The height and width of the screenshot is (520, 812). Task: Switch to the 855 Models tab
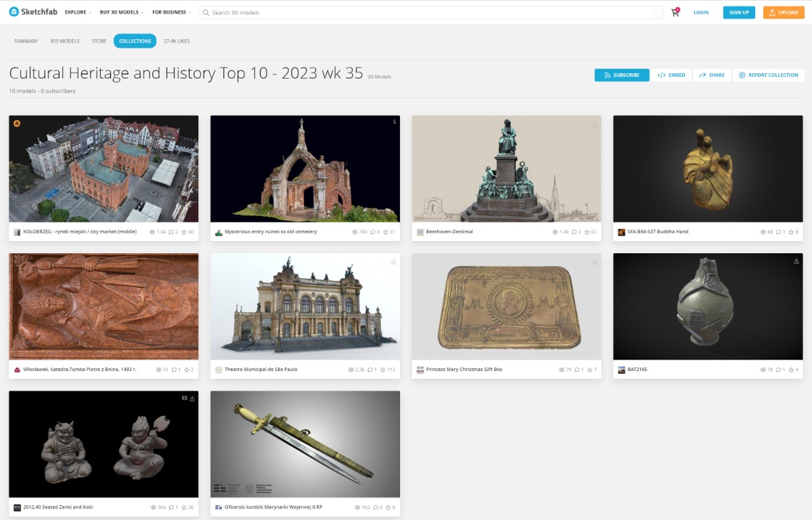pos(65,41)
